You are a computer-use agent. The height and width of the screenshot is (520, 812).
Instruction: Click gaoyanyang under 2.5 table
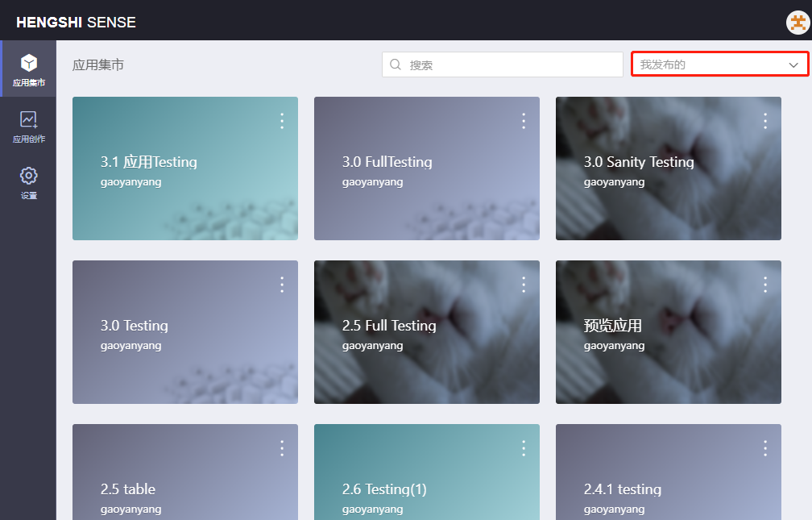(x=131, y=510)
